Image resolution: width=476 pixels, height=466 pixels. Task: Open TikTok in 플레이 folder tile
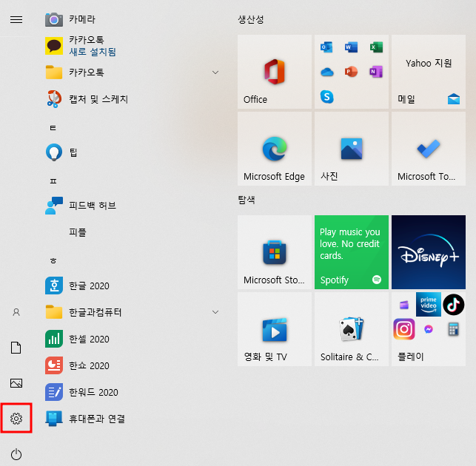453,305
